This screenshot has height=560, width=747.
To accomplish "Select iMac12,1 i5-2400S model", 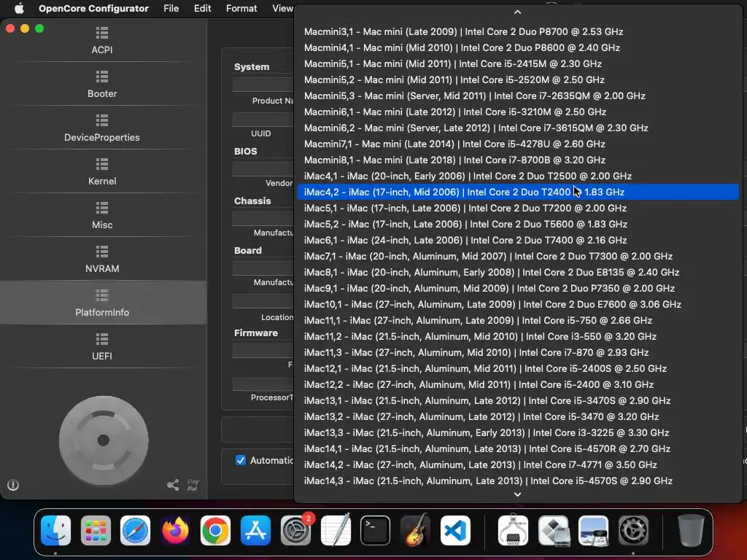I will click(x=518, y=368).
